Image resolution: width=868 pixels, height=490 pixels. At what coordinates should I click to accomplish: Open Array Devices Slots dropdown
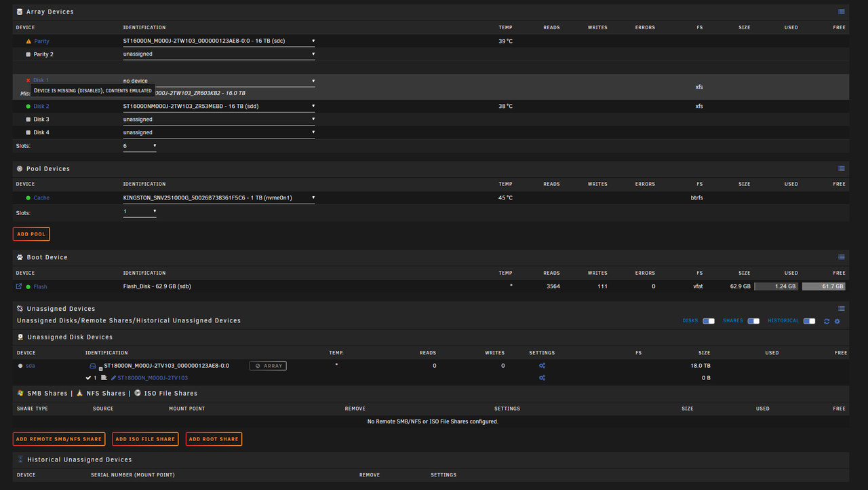click(x=140, y=146)
